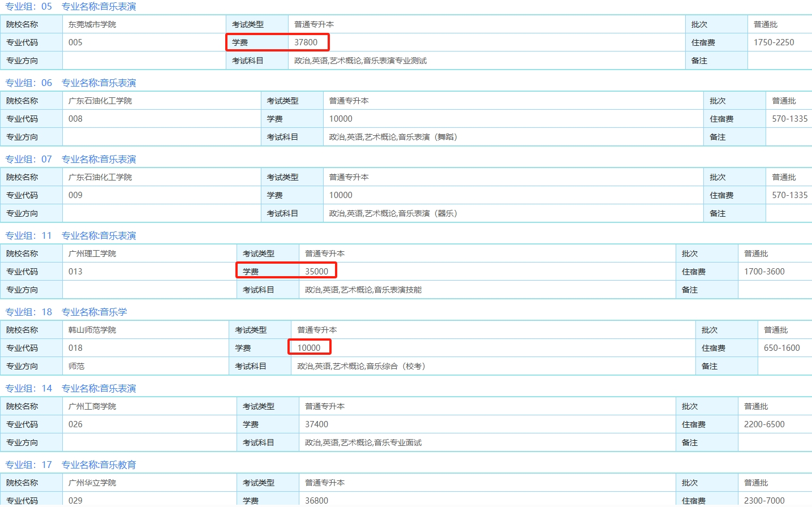The width and height of the screenshot is (812, 507).
Task: Click the 专业代码 value 026
Action: [x=75, y=424]
